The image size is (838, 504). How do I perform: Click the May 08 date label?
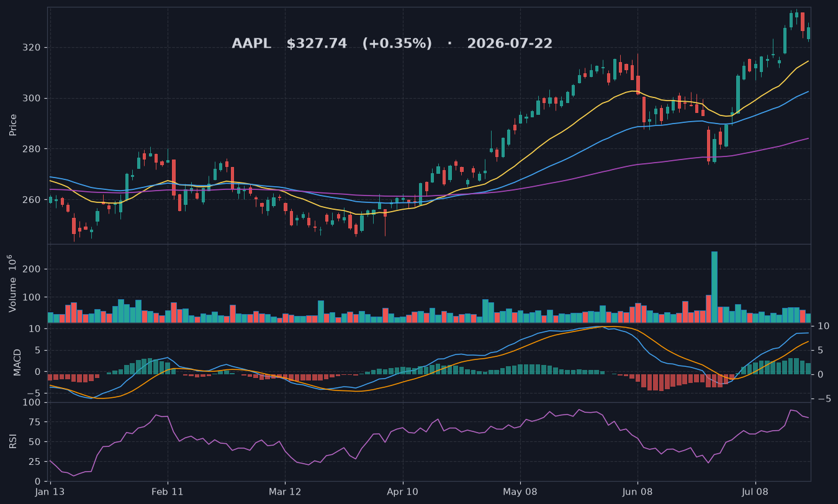[x=520, y=492]
